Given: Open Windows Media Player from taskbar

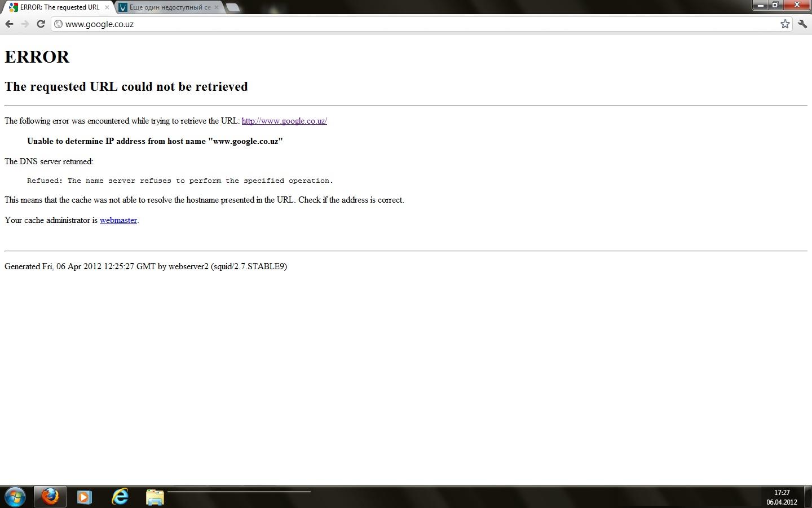Looking at the screenshot, I should [84, 497].
